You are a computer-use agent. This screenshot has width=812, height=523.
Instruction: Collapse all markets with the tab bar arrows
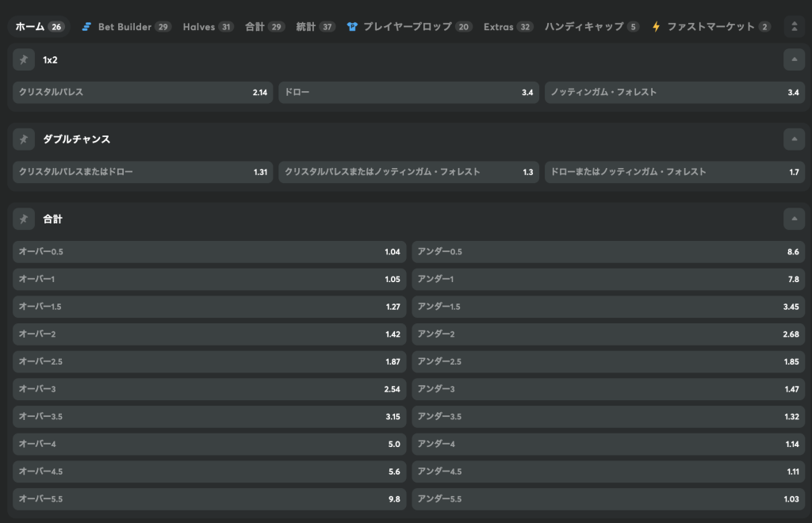click(794, 27)
